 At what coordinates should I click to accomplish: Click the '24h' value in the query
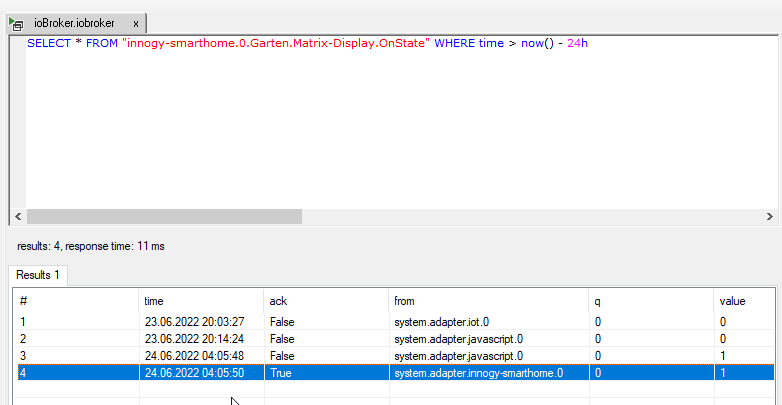(x=578, y=43)
